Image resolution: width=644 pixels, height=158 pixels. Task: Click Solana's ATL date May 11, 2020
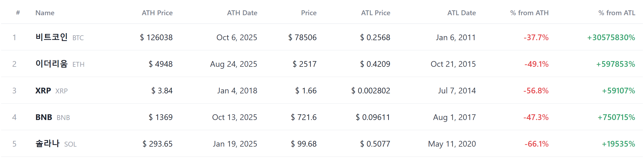tap(452, 144)
